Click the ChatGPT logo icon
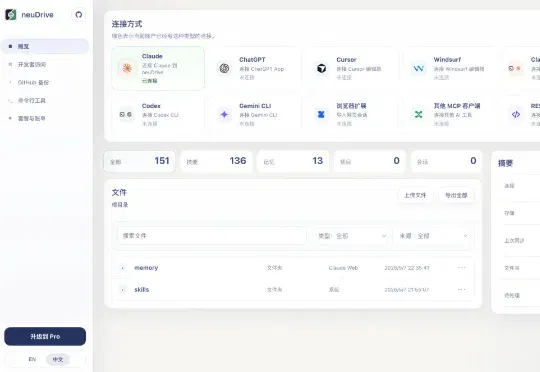This screenshot has height=372, width=540. point(225,68)
